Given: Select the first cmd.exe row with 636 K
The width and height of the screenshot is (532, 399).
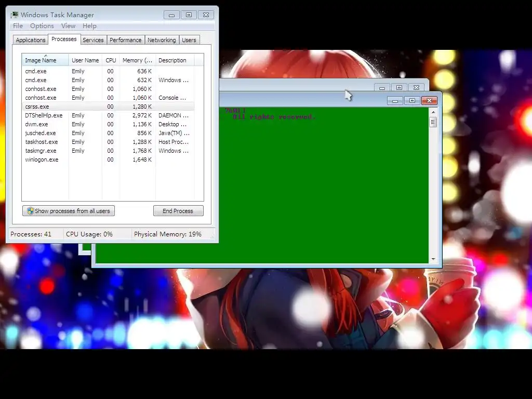Looking at the screenshot, I should (108, 71).
